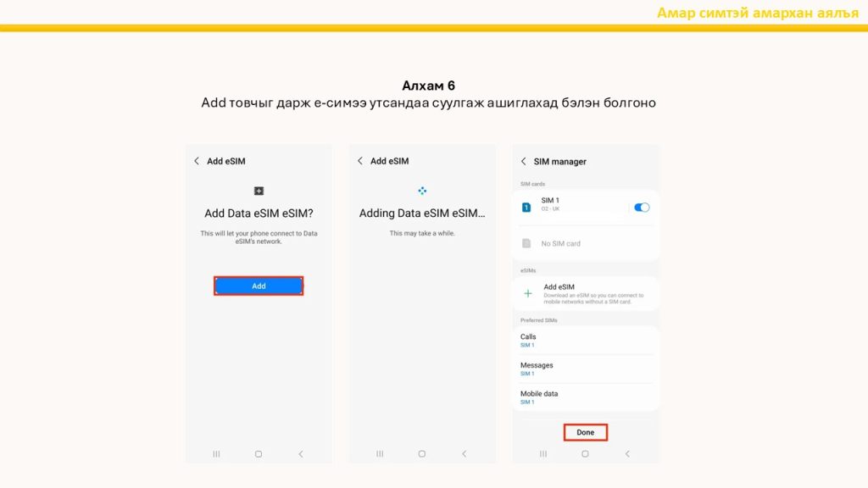Viewport: 868px width, 488px height.
Task: Tap navigation back button at bottom of SIM manager
Action: pyautogui.click(x=627, y=454)
